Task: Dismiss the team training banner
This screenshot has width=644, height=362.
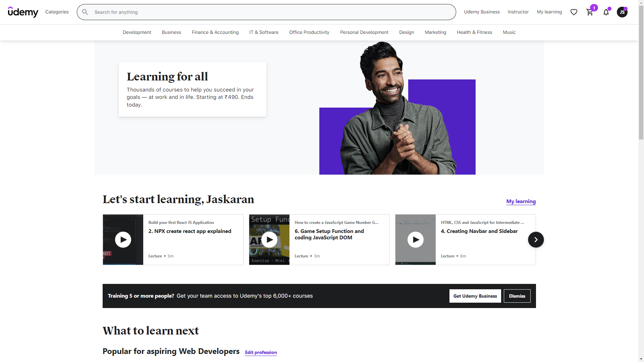Action: click(x=517, y=296)
